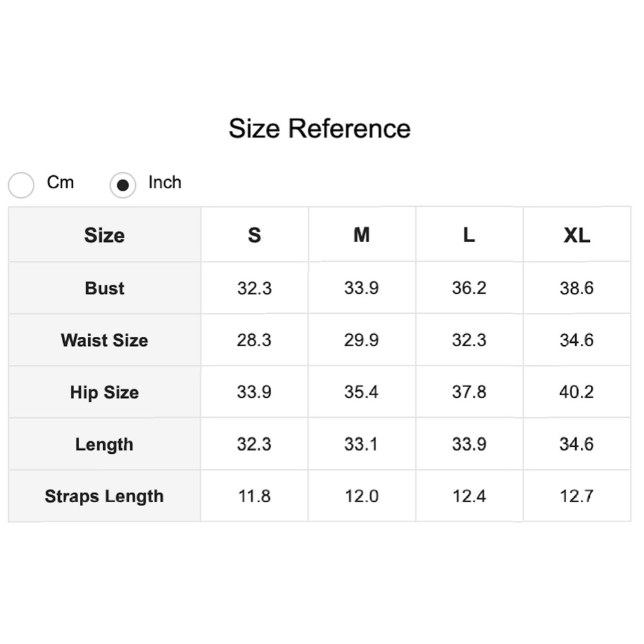Select the Cm radio button
This screenshot has height=644, width=644.
click(x=21, y=185)
